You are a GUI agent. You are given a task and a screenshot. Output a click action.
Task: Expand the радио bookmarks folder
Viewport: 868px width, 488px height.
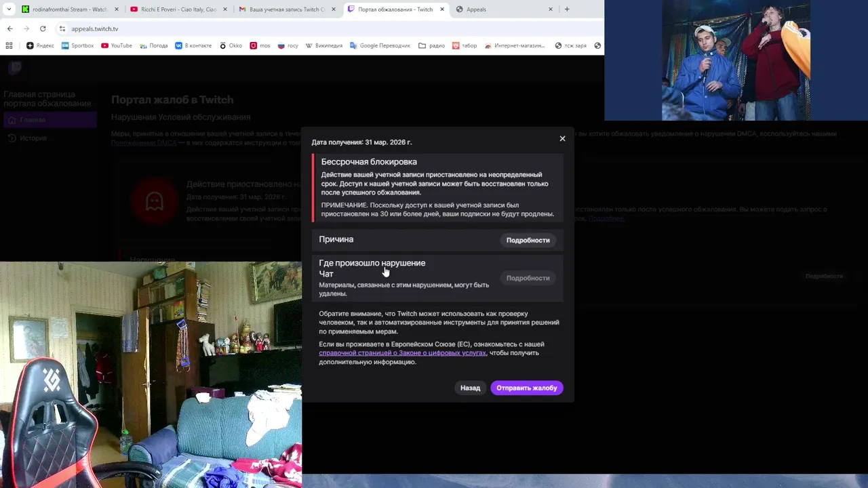click(431, 45)
